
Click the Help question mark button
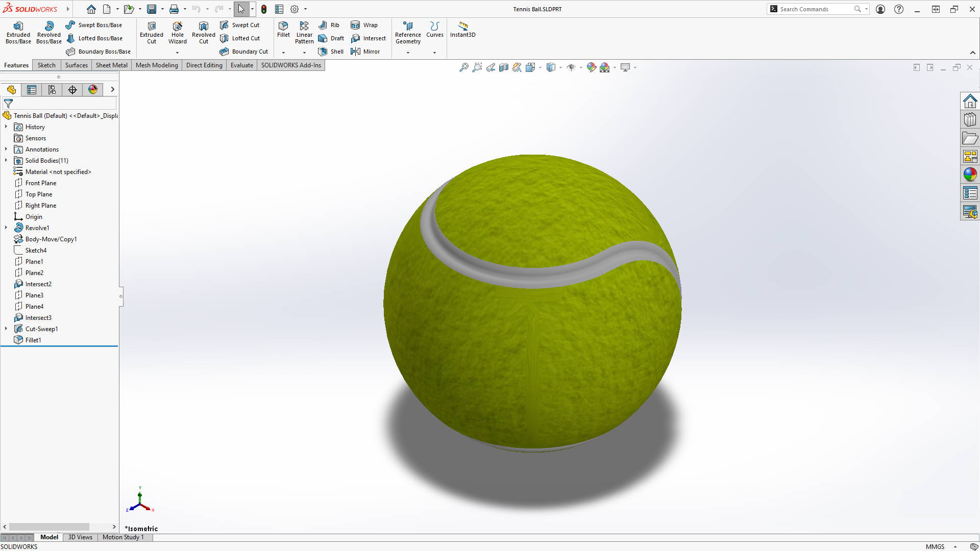point(899,9)
